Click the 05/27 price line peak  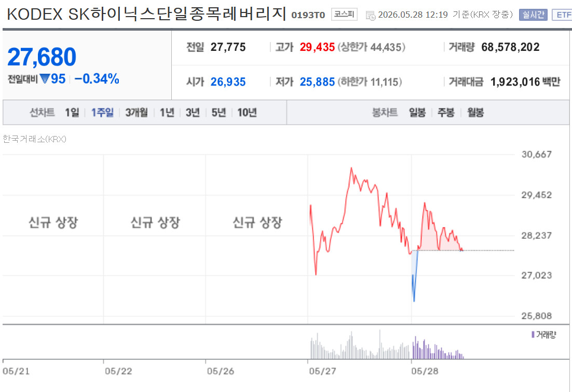(351, 168)
